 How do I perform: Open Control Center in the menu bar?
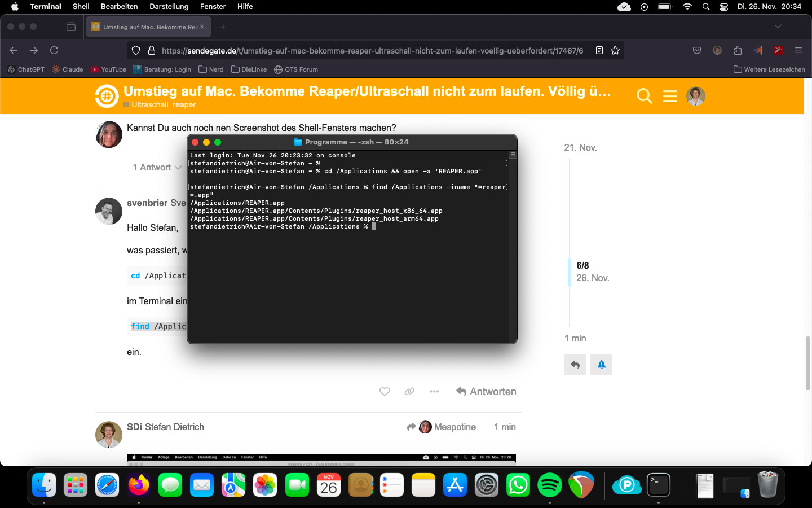[x=724, y=7]
